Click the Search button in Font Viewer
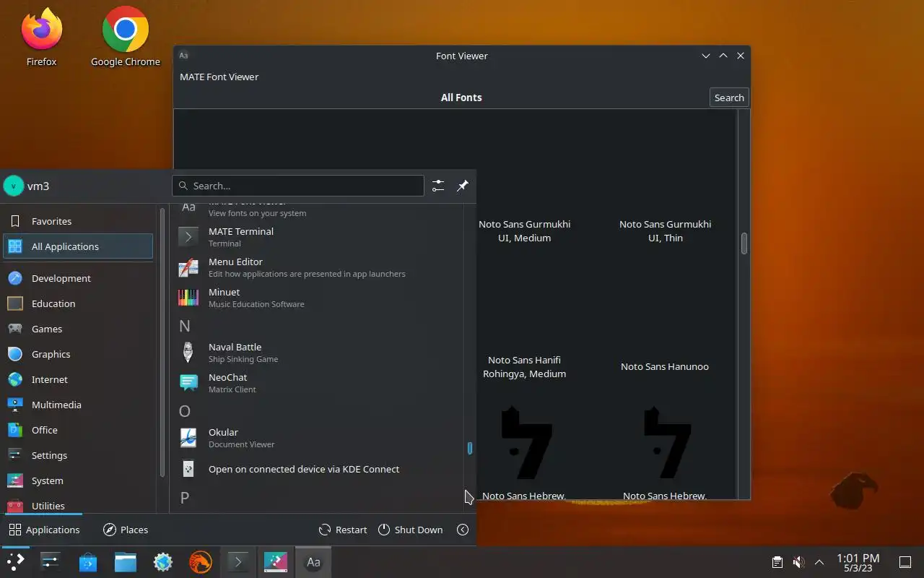 point(729,98)
